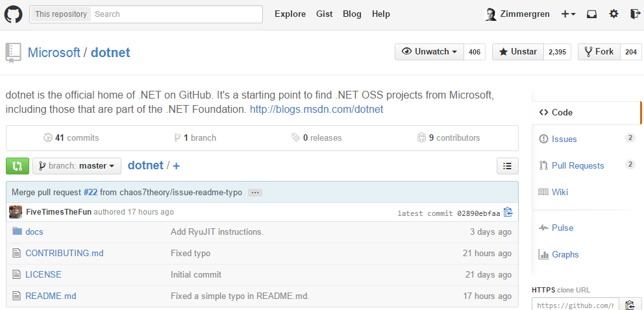
Task: Open the README.md file
Action: pos(51,296)
